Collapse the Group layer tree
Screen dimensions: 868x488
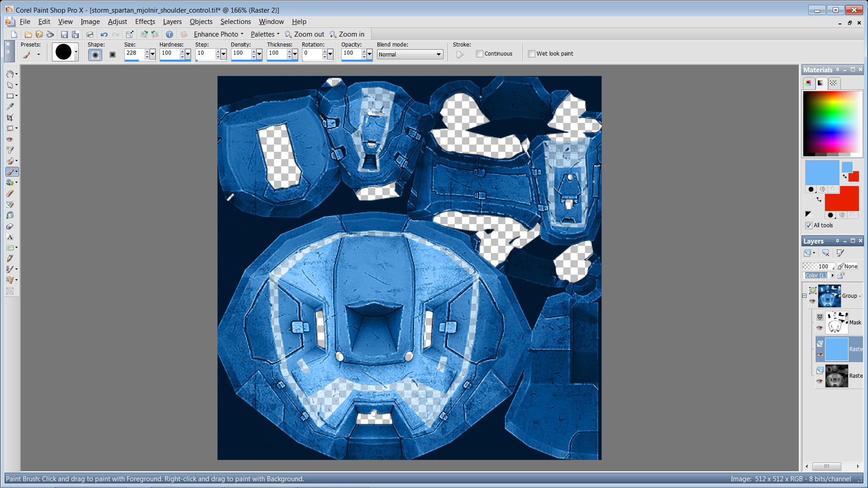(x=805, y=296)
